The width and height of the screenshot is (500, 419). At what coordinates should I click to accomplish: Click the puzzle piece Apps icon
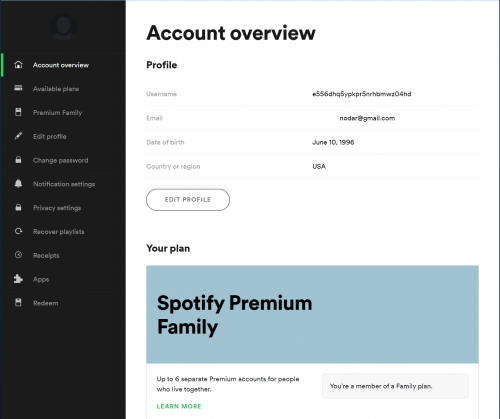18,279
